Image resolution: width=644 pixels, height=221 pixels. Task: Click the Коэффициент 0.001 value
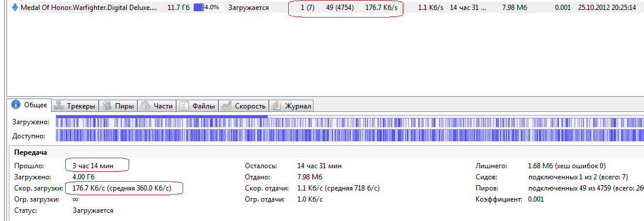(535, 199)
